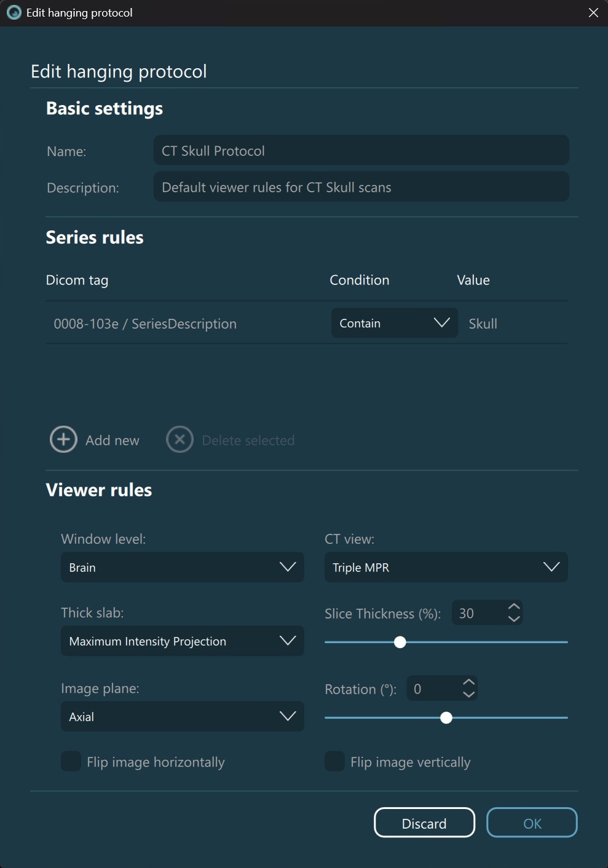Enable Flip image horizontally checkbox
Image resolution: width=608 pixels, height=868 pixels.
point(71,762)
